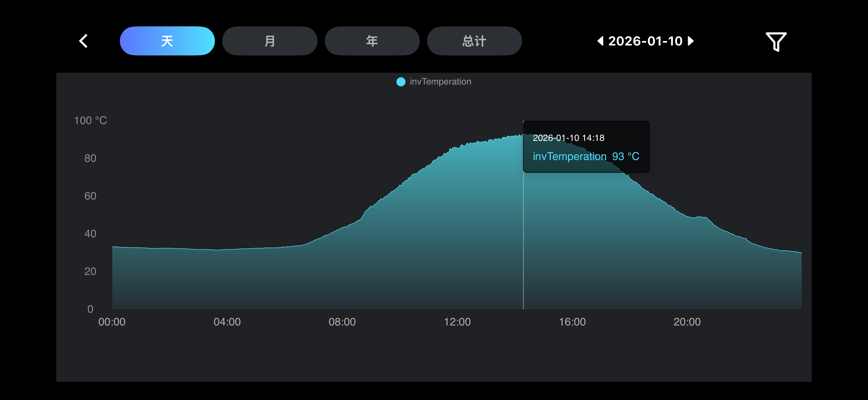This screenshot has height=400, width=868.
Task: Select the 天 (day) tab
Action: pos(167,41)
